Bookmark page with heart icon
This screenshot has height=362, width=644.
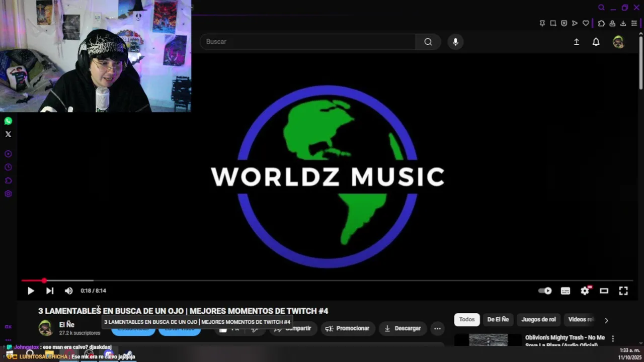(x=586, y=23)
